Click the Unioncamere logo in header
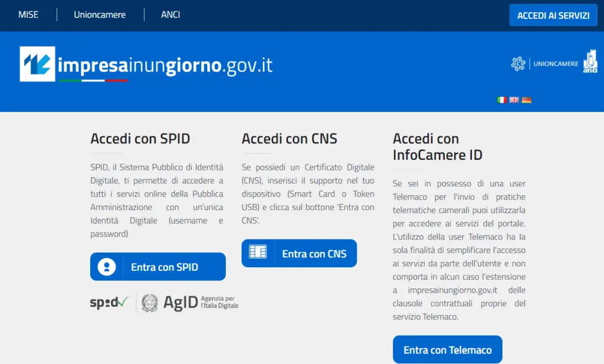The height and width of the screenshot is (364, 604). click(544, 64)
